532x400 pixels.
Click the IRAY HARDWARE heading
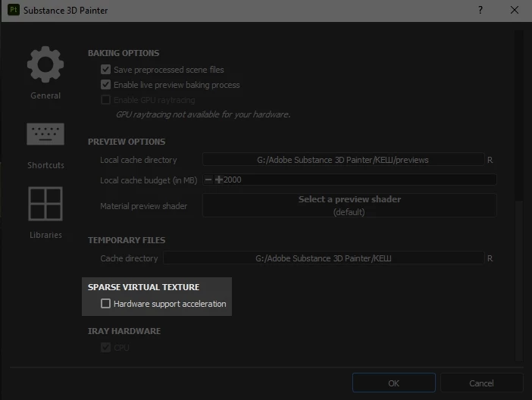[x=124, y=331]
